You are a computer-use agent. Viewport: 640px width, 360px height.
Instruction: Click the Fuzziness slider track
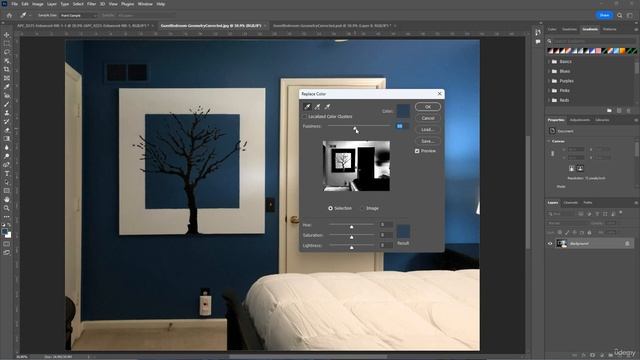point(359,126)
